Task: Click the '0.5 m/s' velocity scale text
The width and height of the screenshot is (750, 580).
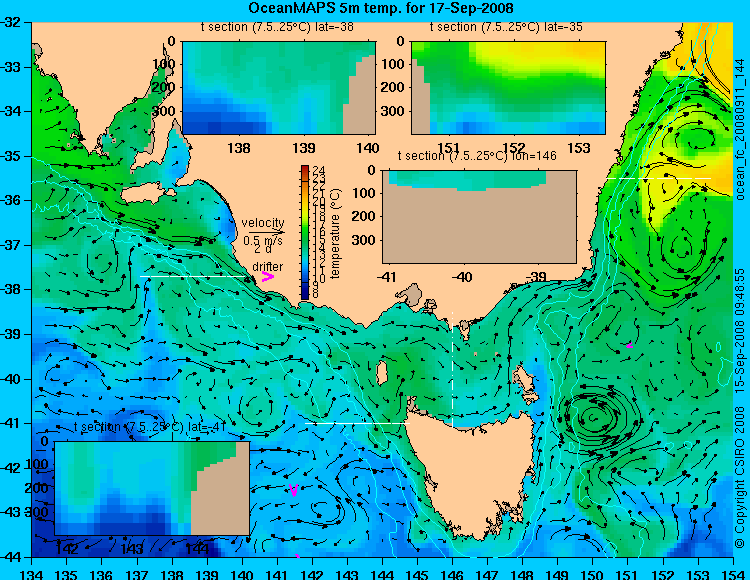Action: (x=263, y=241)
